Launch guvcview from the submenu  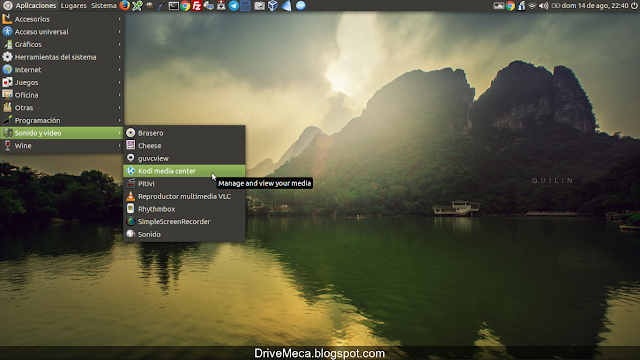(x=184, y=158)
